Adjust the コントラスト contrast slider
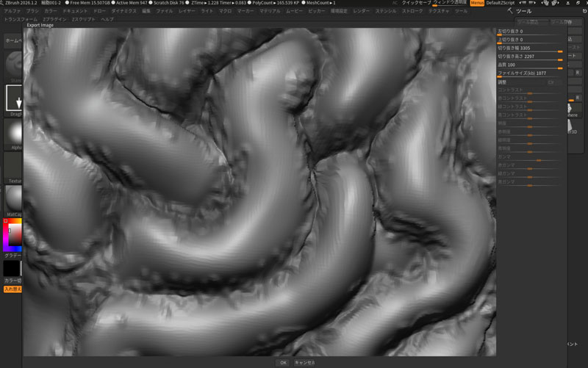Screen dimensions: 588x368 point(530,90)
